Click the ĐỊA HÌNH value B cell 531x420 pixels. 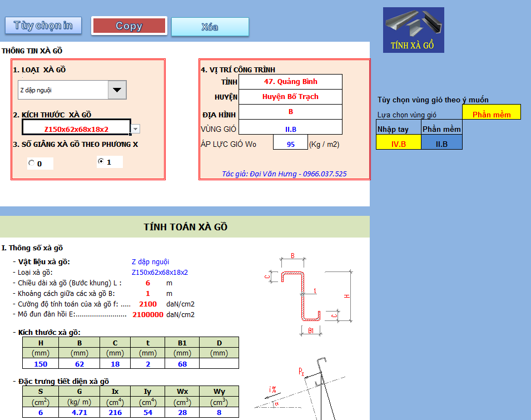(x=291, y=112)
